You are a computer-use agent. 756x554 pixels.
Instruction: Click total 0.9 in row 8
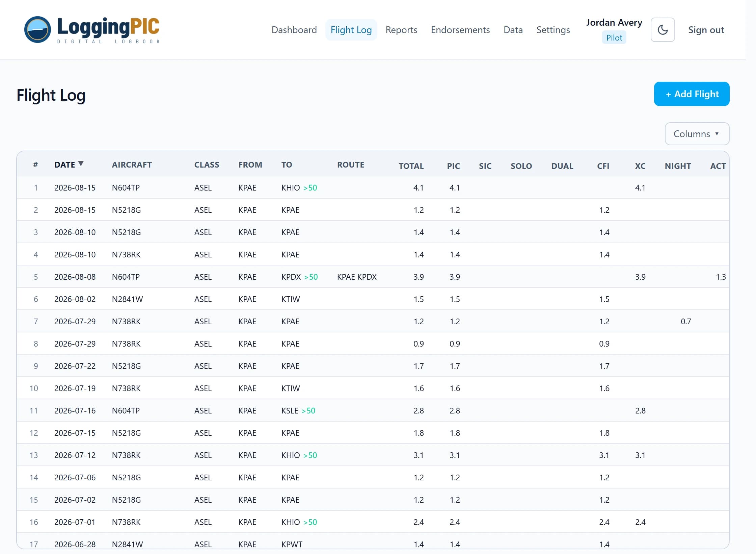pyautogui.click(x=418, y=344)
